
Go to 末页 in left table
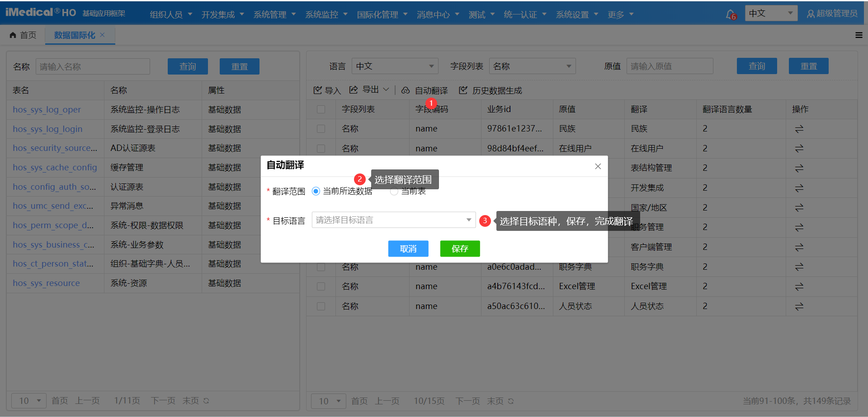[190, 401]
